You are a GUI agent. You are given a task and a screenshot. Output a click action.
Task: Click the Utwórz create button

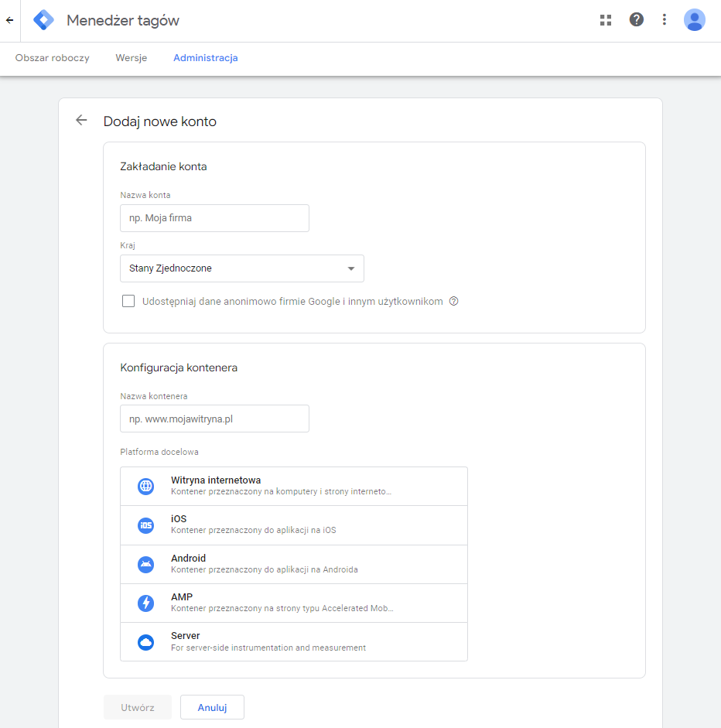pos(138,707)
